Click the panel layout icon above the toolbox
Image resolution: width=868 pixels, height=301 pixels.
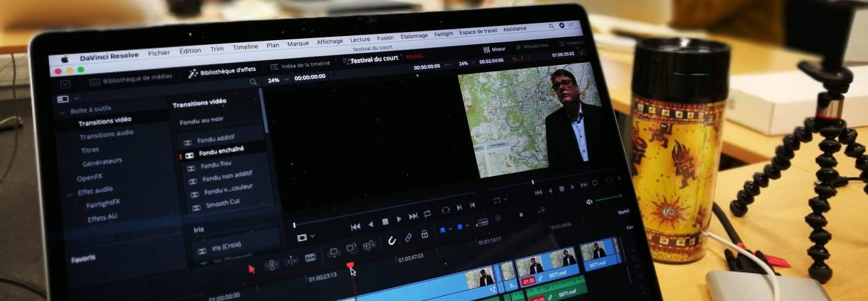pyautogui.click(x=63, y=98)
